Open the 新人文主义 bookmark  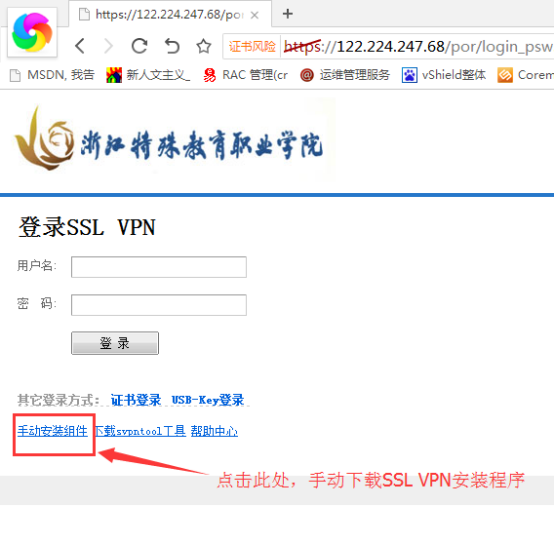pyautogui.click(x=148, y=75)
